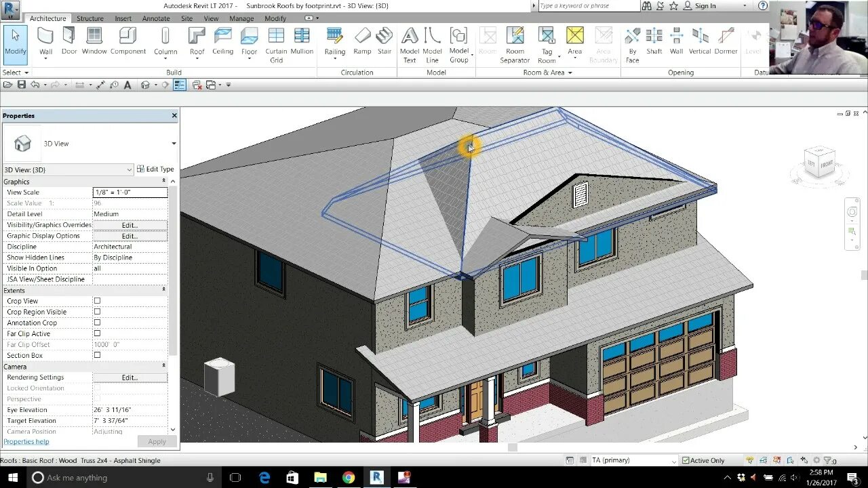This screenshot has height=488, width=868.
Task: Select the Railing tool
Action: click(x=334, y=42)
